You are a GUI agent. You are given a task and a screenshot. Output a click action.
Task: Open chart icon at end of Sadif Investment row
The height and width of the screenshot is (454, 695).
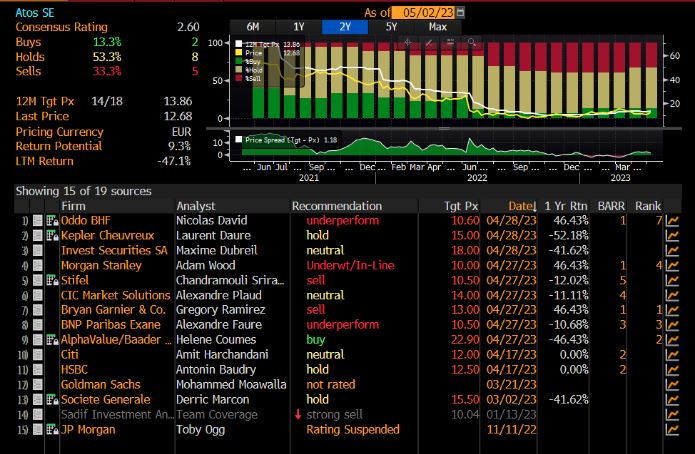click(672, 415)
